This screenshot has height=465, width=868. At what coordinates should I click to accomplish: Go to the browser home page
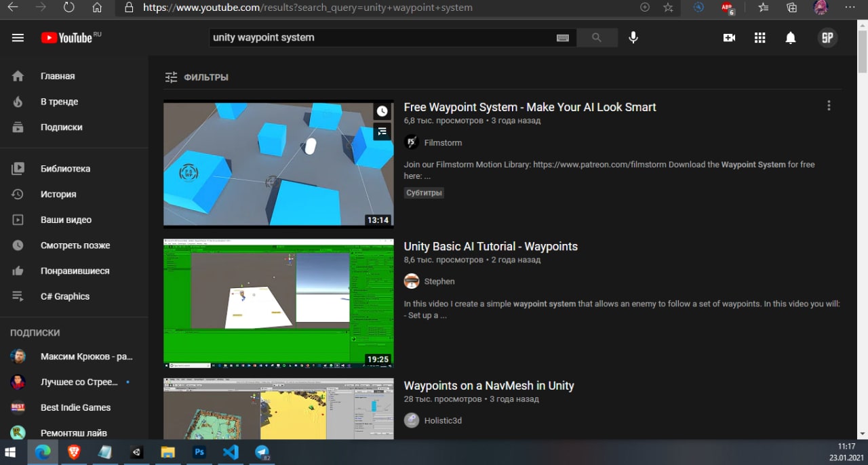coord(97,7)
